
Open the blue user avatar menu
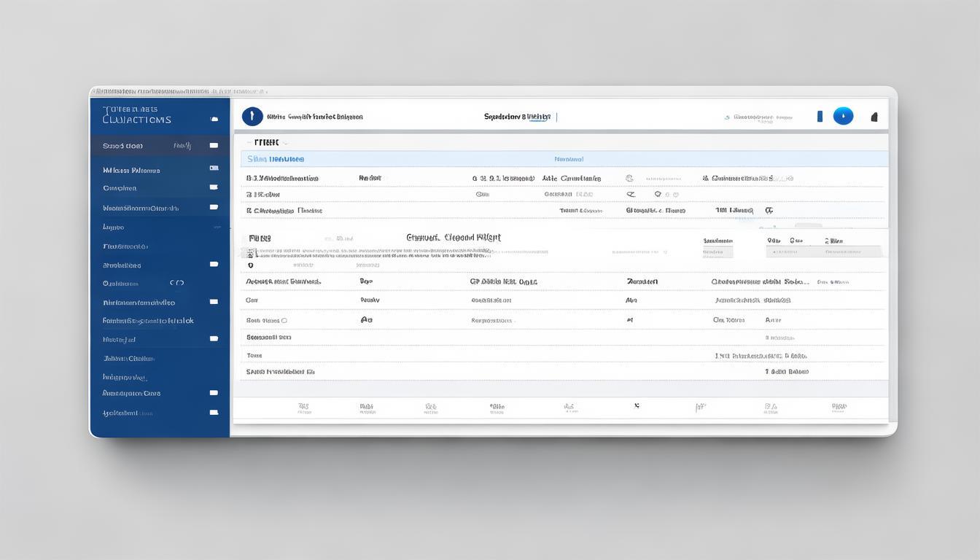pyautogui.click(x=844, y=115)
